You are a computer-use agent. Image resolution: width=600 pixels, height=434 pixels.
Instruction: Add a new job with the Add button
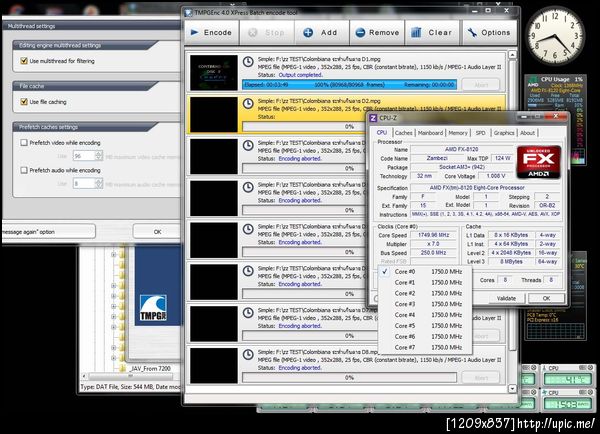pyautogui.click(x=322, y=33)
